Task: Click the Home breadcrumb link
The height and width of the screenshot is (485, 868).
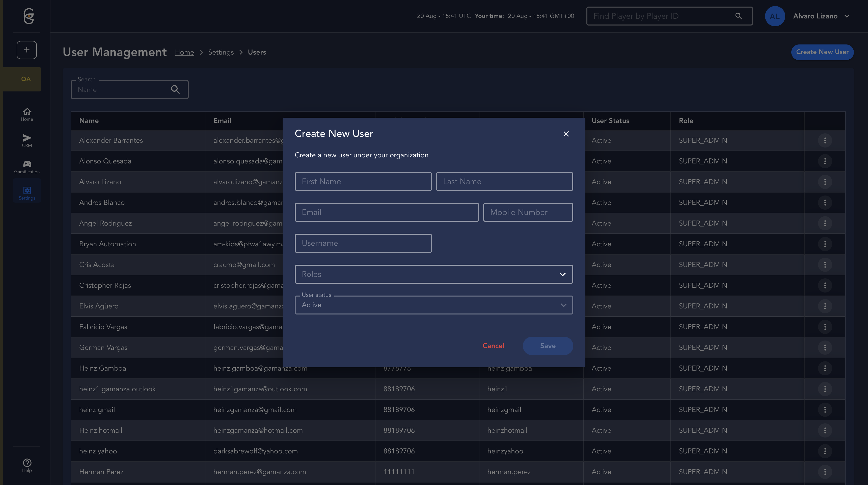Action: (184, 52)
